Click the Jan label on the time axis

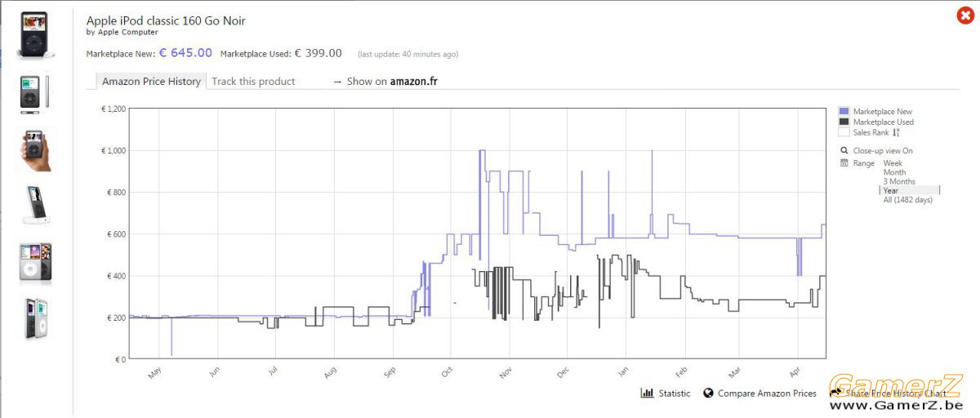(623, 372)
